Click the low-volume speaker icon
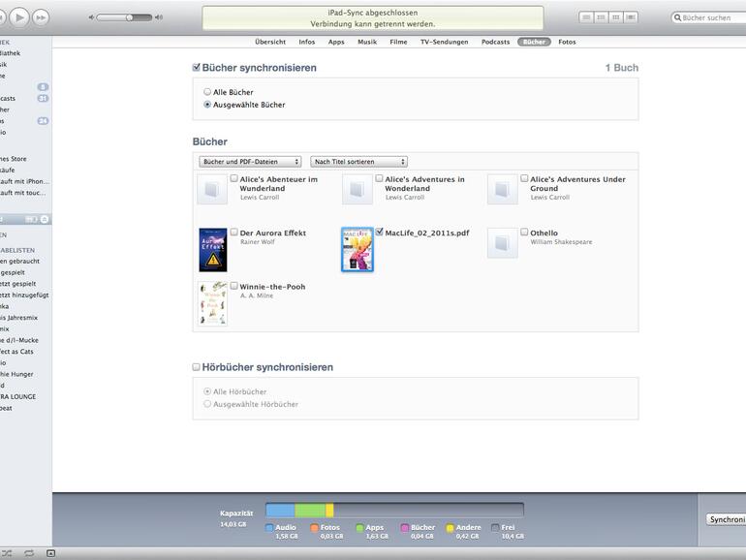Screen dimensions: 746x560 click(91, 17)
